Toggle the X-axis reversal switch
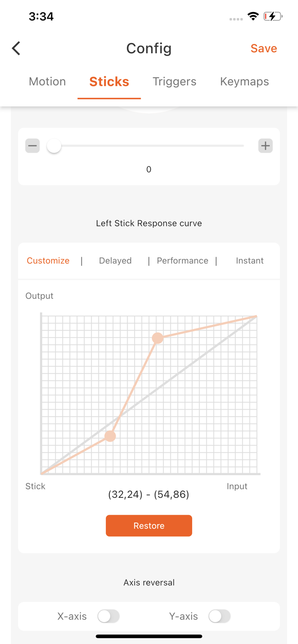Image resolution: width=298 pixels, height=644 pixels. [x=108, y=616]
